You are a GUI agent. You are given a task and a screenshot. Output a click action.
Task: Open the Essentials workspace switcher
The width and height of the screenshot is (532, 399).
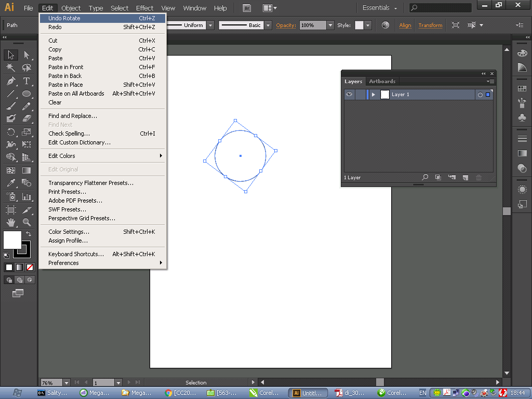click(379, 8)
